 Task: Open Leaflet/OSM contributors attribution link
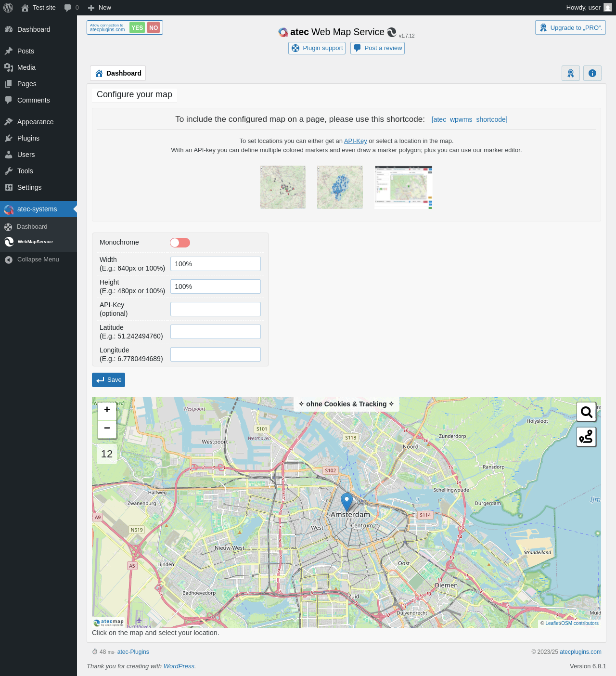pyautogui.click(x=572, y=623)
